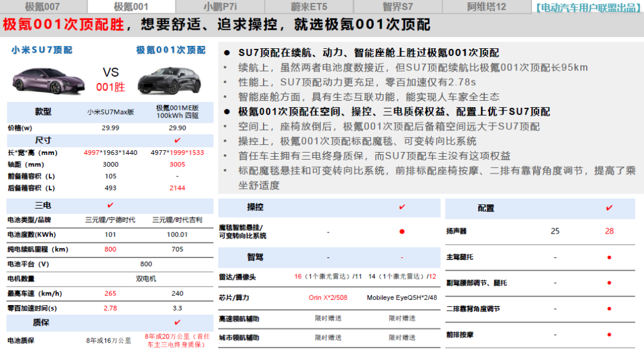The image size is (644, 357).
Task: Click the blue 小米SU7顶配 heading above the purple car
Action: click(x=42, y=50)
